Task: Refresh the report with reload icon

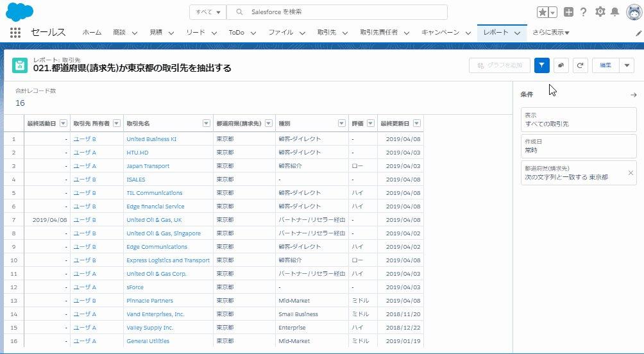Action: [x=580, y=65]
